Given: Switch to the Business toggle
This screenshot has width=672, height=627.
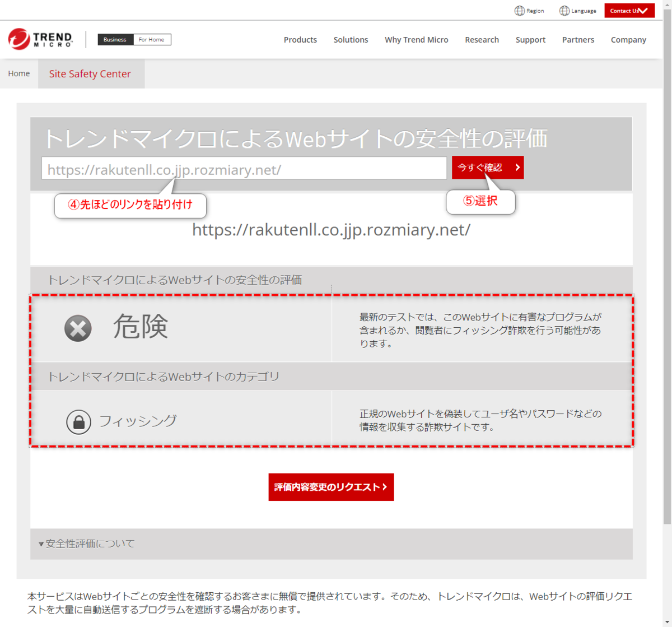Looking at the screenshot, I should 115,39.
